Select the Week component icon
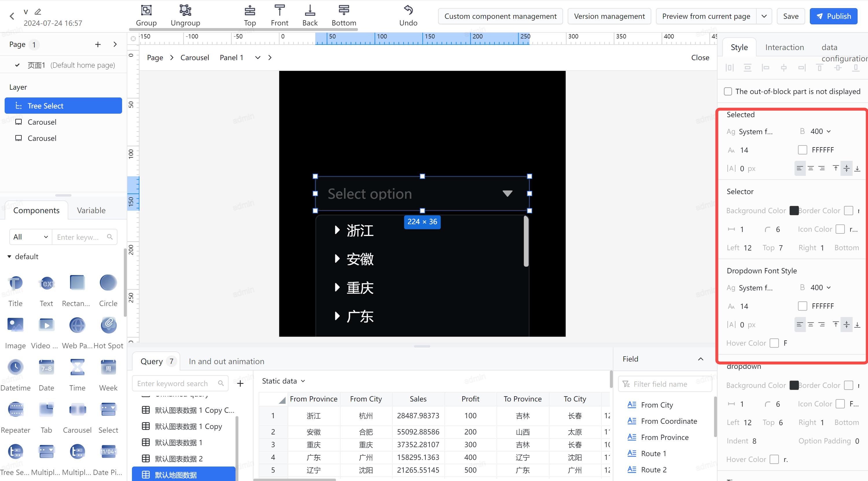Viewport: 868px width, 481px height. (x=108, y=367)
